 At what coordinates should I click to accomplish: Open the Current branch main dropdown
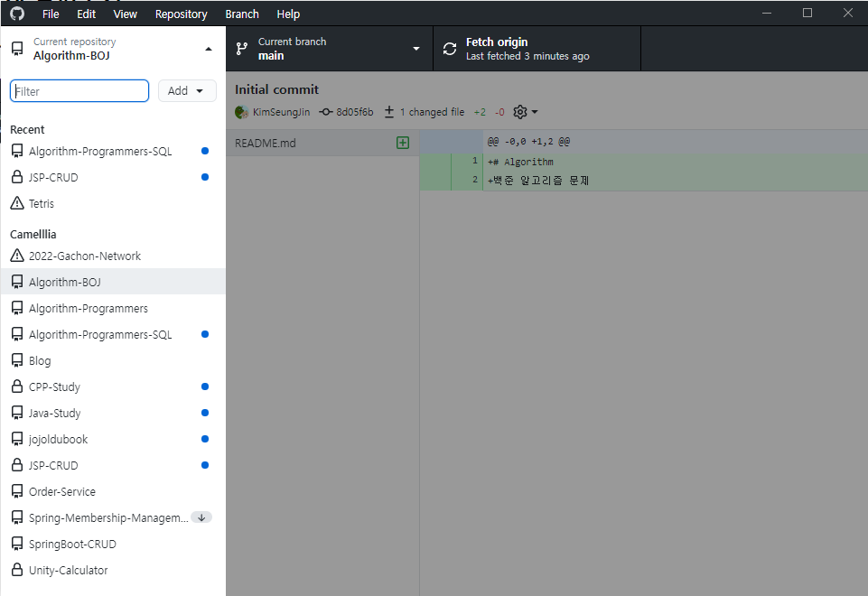pos(329,49)
